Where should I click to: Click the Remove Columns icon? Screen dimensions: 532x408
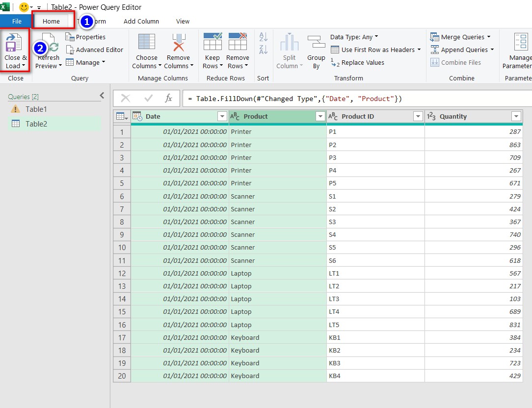pos(178,43)
